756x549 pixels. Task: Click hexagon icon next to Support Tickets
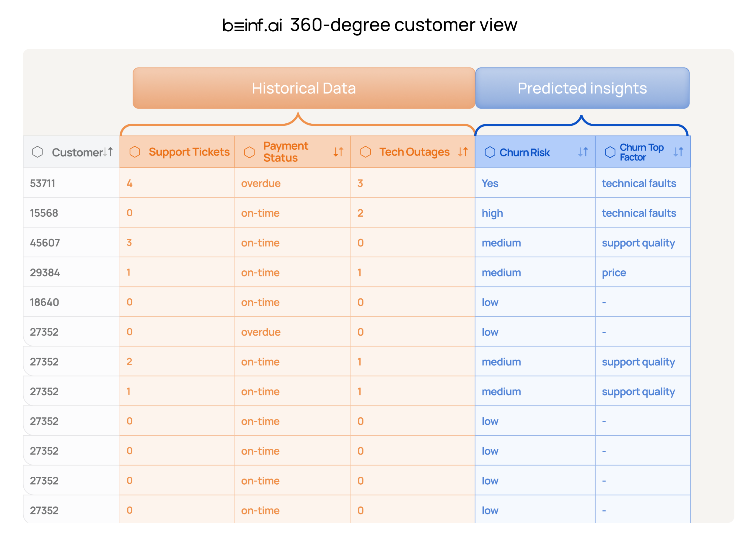pos(135,152)
